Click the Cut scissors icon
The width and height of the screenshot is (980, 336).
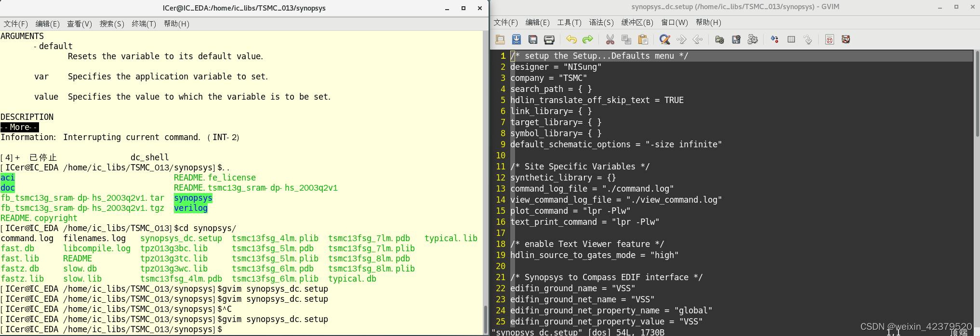[x=610, y=39]
